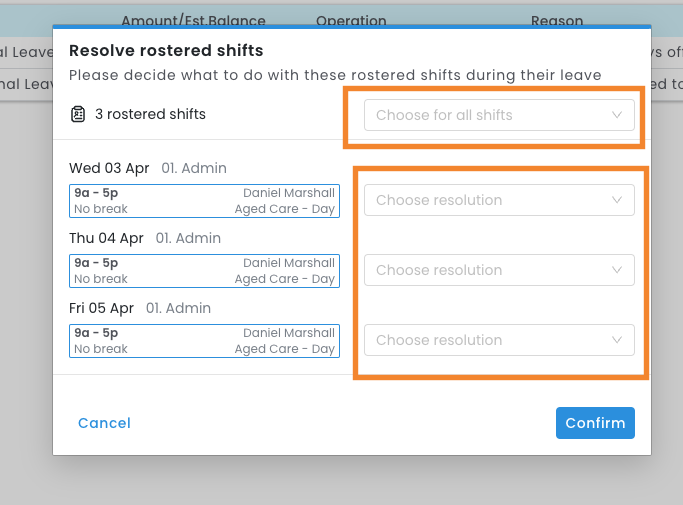Screen dimensions: 683x505
Task: Expand the resolution dropdown for Wed 03 Apr
Action: [499, 200]
